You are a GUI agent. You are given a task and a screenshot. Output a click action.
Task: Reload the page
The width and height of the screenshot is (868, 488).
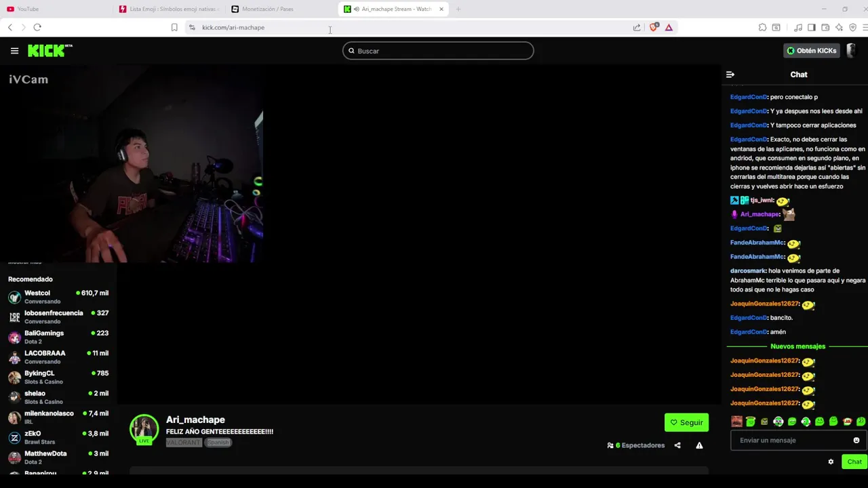(x=37, y=27)
